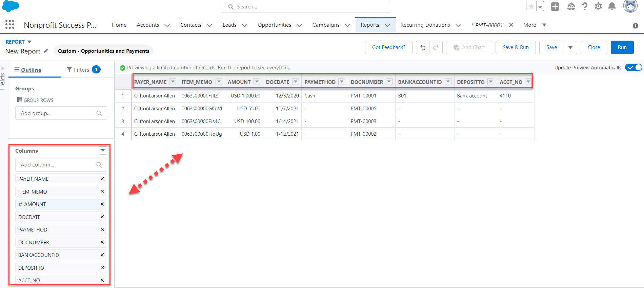644x288 pixels.
Task: Remove the PAYMETHOD column
Action: pos(102,229)
